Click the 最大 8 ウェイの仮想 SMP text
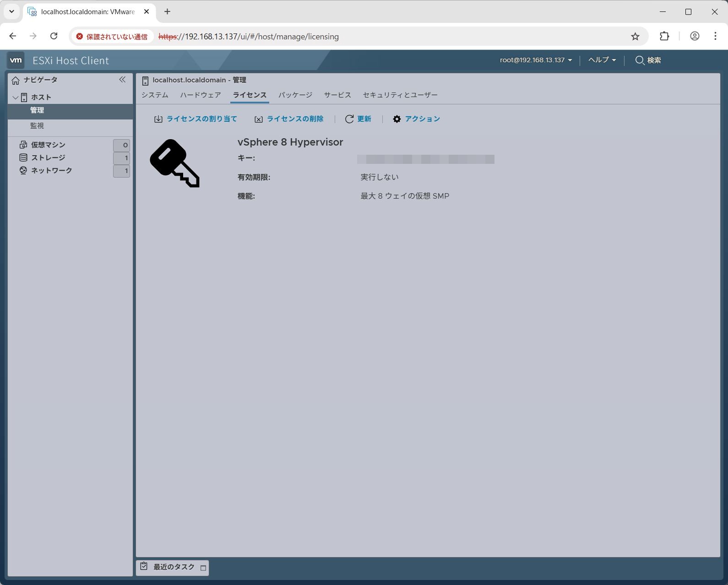The image size is (728, 585). (x=405, y=196)
